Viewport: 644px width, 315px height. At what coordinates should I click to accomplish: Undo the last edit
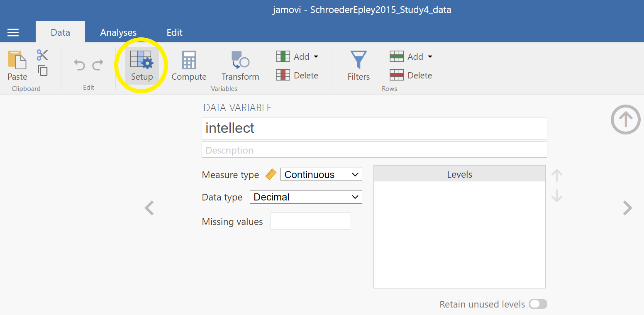pyautogui.click(x=79, y=65)
